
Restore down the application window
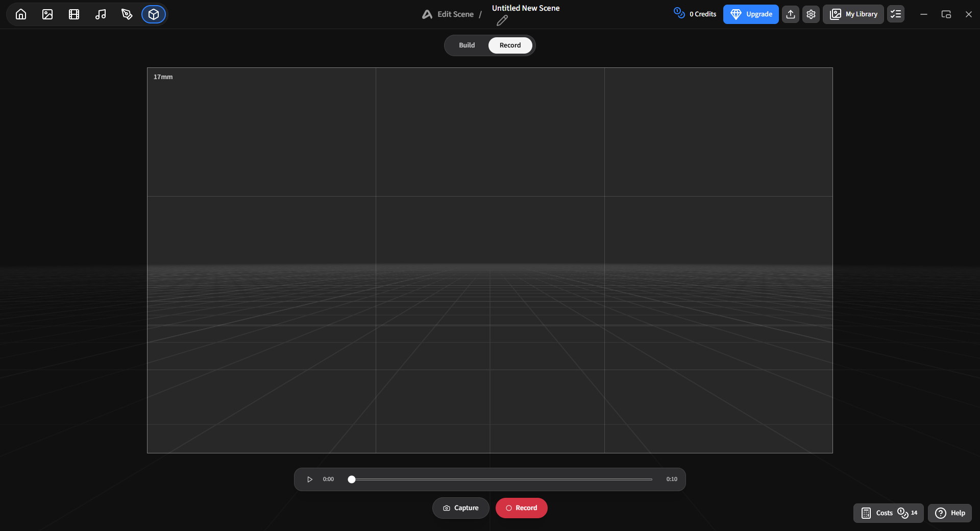(x=946, y=14)
